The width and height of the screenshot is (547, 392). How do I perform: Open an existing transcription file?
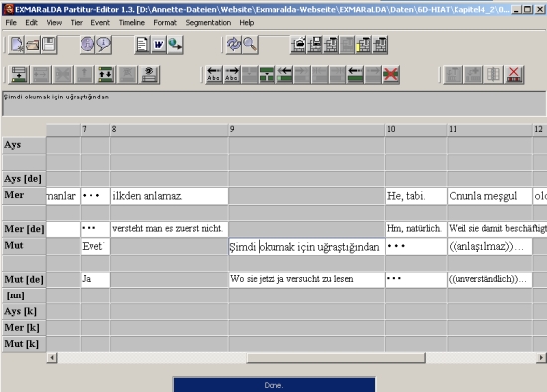(33, 45)
